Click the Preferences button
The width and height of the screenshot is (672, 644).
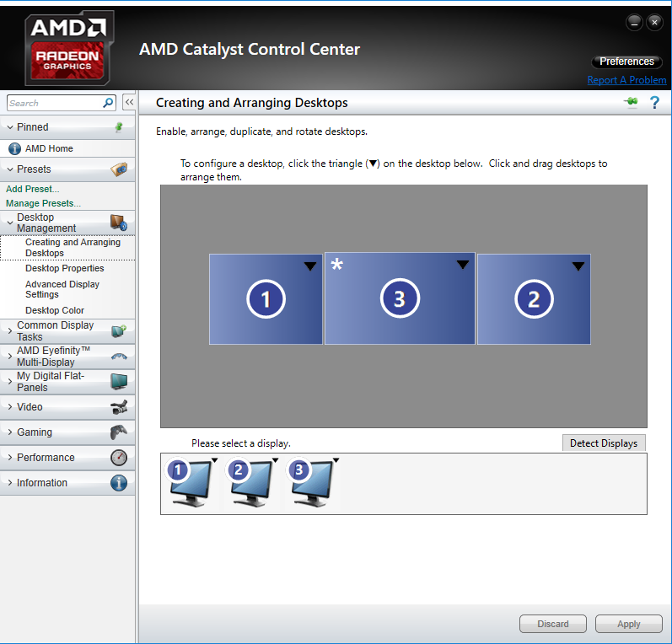point(626,62)
